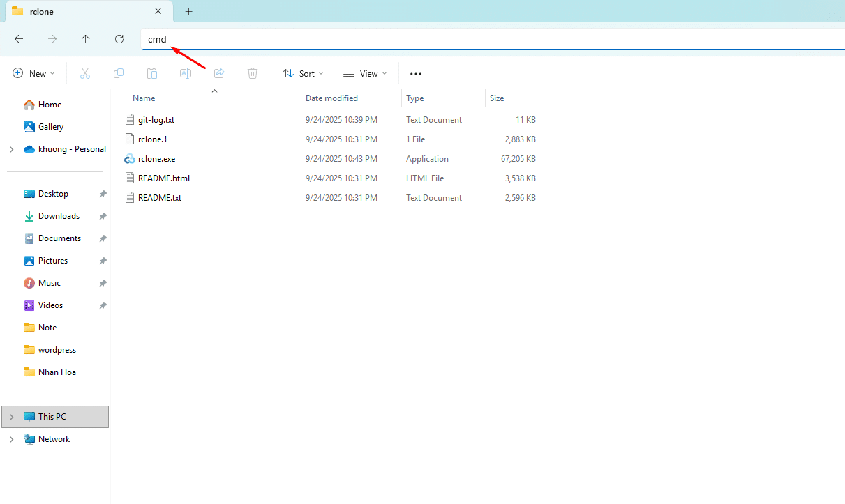Open a new tab with plus button
The image size is (845, 504).
[188, 11]
